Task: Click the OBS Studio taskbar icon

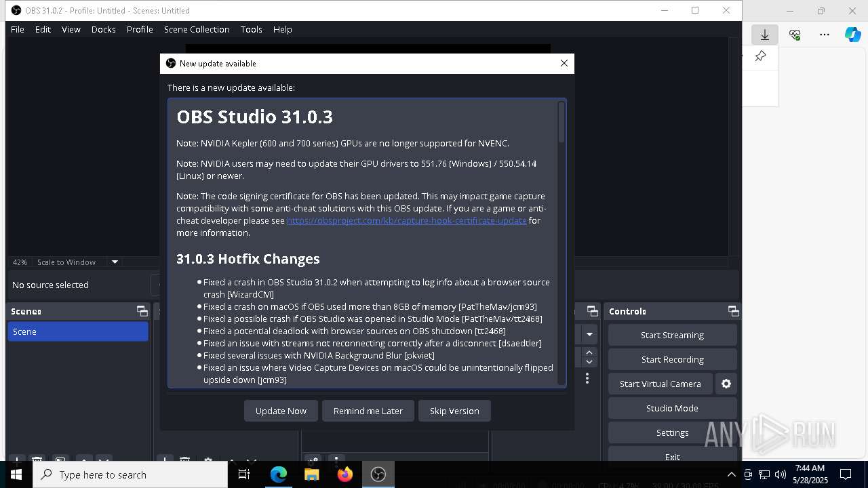Action: (378, 474)
